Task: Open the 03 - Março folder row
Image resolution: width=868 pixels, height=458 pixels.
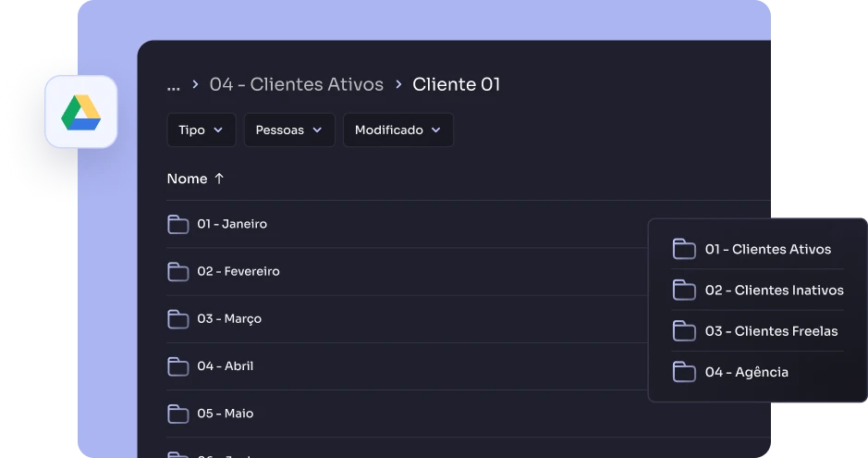Action: coord(229,318)
